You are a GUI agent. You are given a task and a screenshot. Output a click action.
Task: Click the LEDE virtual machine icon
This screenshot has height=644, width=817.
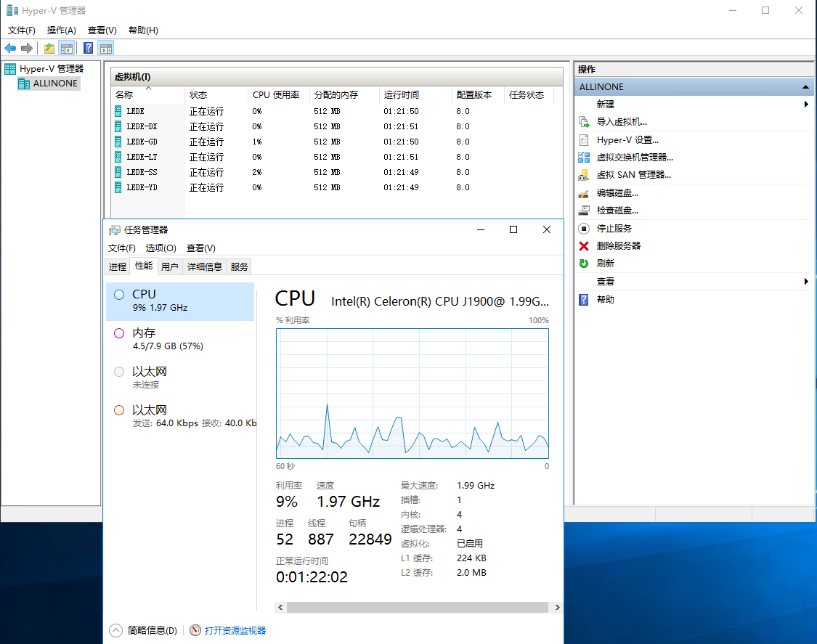[118, 111]
